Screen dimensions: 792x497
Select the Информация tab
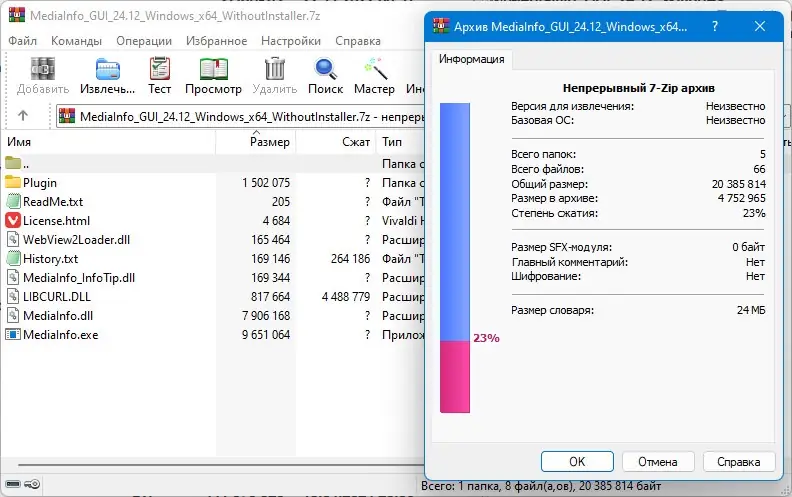471,59
